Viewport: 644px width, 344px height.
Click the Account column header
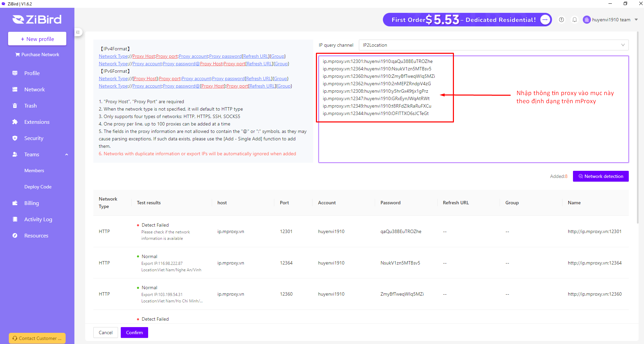[x=327, y=203]
